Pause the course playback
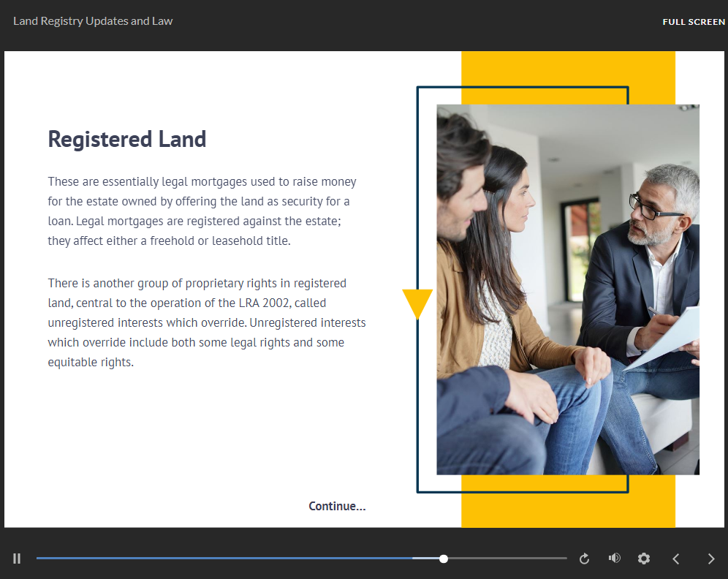The width and height of the screenshot is (728, 579). 18,559
